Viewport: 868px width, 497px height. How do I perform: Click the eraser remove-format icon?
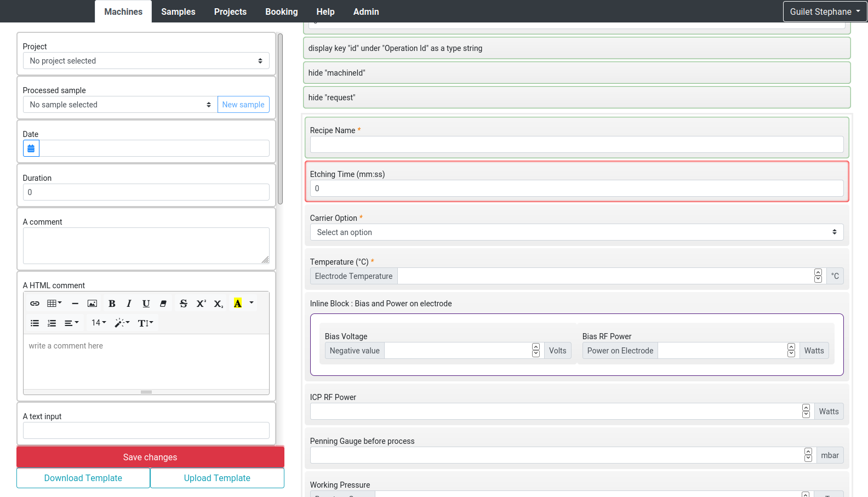pyautogui.click(x=163, y=304)
